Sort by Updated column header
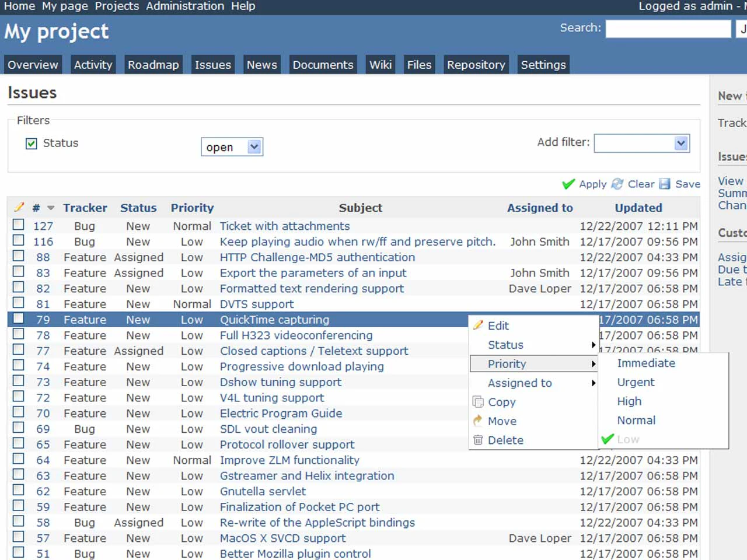747x560 pixels. coord(638,208)
